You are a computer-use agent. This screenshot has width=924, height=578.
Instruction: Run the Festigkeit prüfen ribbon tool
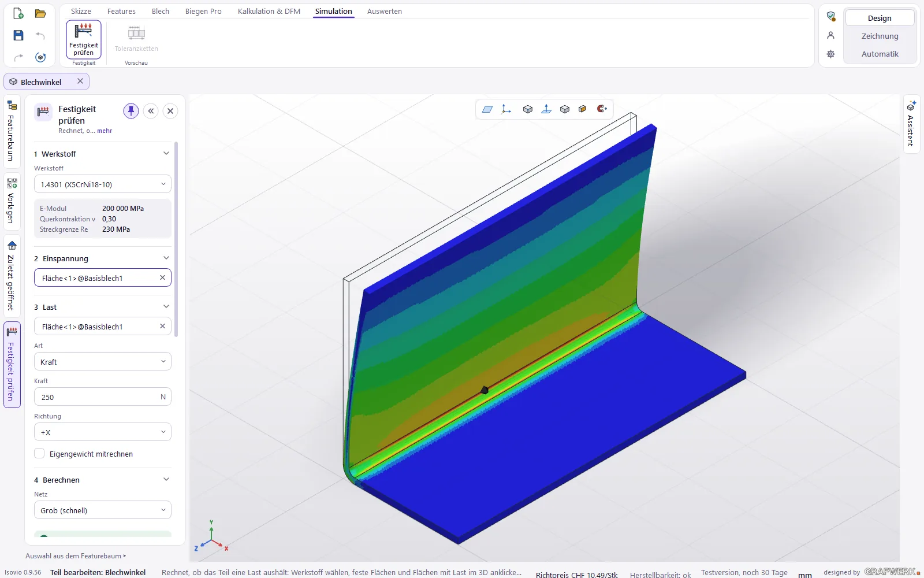(x=84, y=39)
